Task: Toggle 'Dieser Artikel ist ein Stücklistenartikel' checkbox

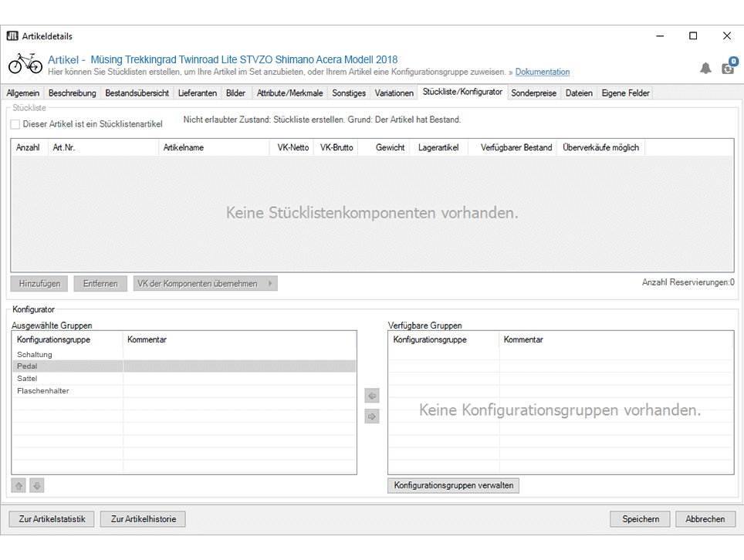Action: (x=15, y=123)
